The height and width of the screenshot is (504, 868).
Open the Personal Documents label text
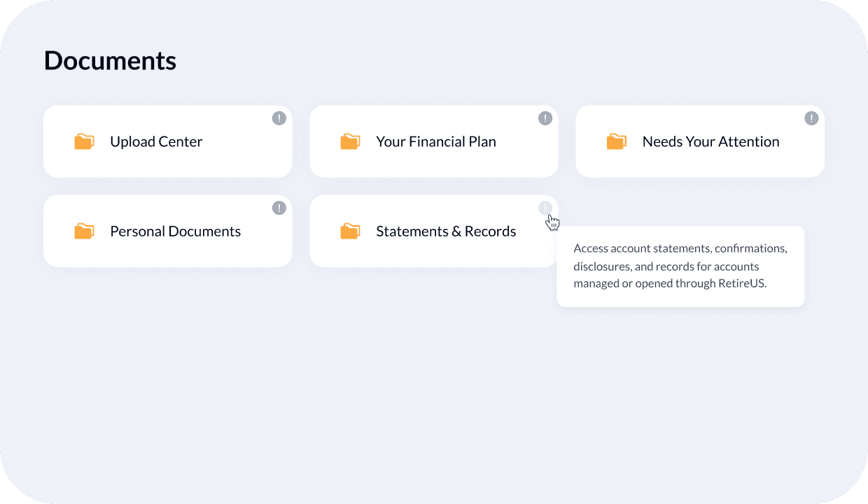[175, 231]
